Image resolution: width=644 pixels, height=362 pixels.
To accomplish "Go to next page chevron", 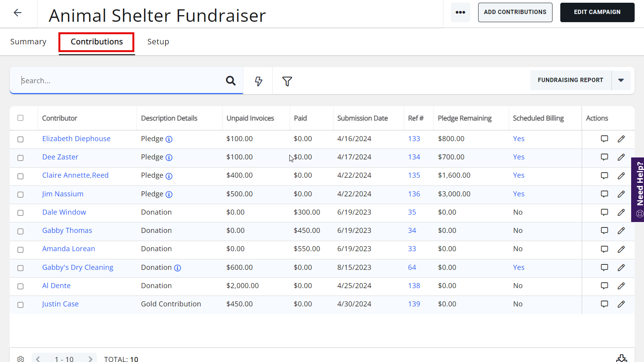I will (x=90, y=359).
